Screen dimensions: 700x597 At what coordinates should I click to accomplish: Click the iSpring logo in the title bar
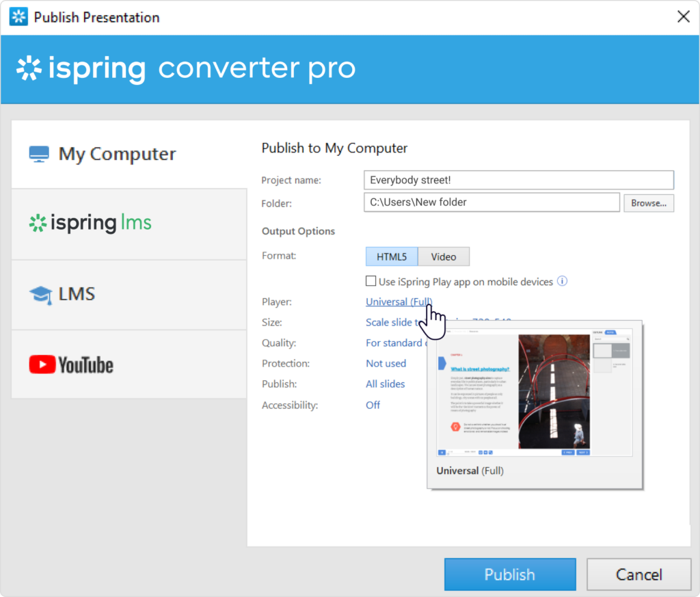click(18, 17)
